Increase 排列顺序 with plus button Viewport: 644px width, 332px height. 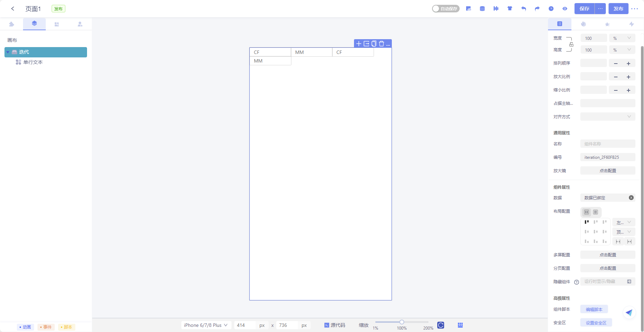pyautogui.click(x=629, y=63)
